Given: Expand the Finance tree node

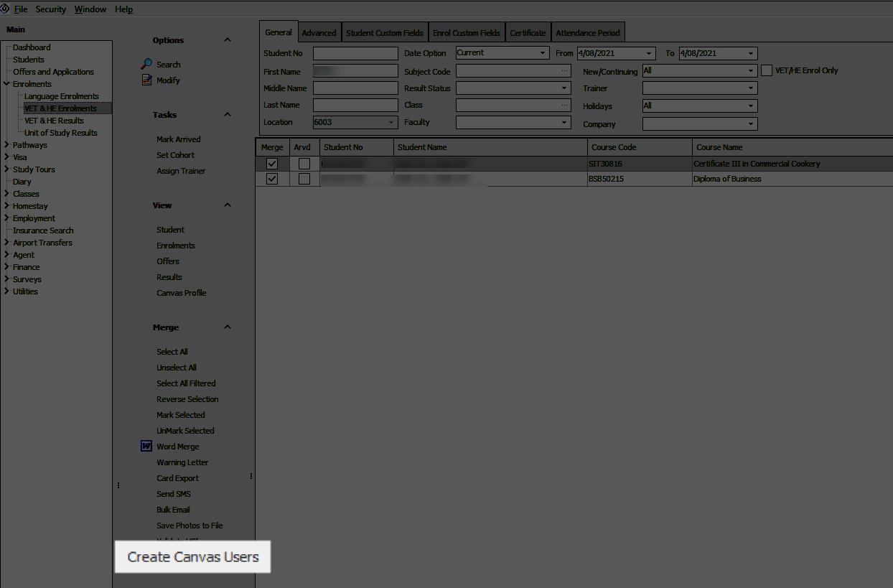Looking at the screenshot, I should click(6, 267).
